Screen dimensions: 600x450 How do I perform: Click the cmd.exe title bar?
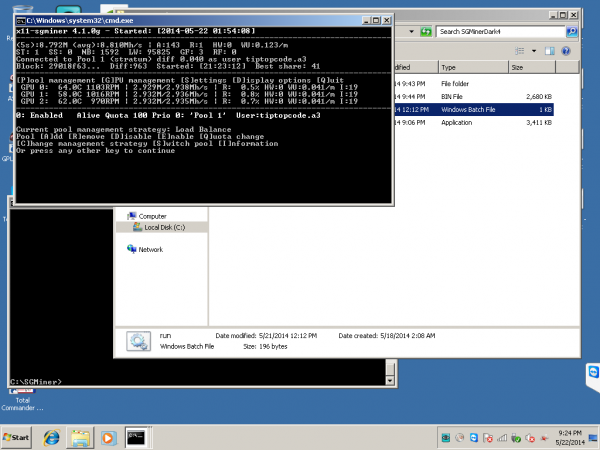[191, 20]
